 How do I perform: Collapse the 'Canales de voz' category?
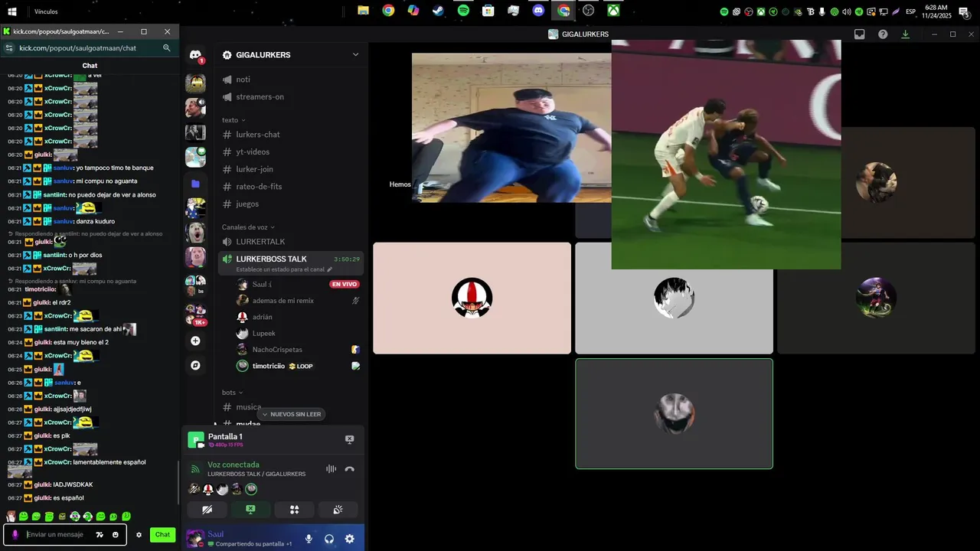249,227
